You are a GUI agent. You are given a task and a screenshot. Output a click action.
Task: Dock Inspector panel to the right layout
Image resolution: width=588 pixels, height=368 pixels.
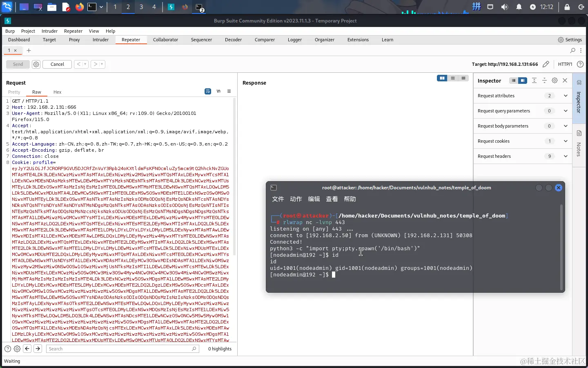tap(523, 81)
